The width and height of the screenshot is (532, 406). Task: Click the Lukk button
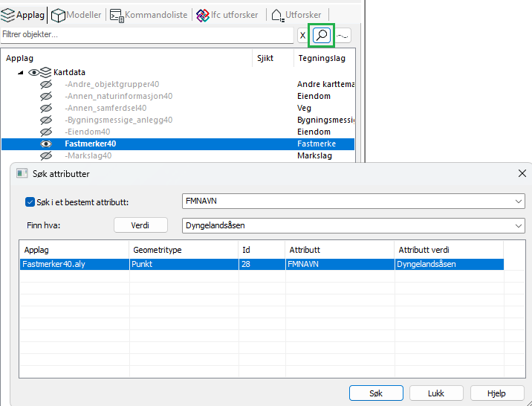point(435,393)
